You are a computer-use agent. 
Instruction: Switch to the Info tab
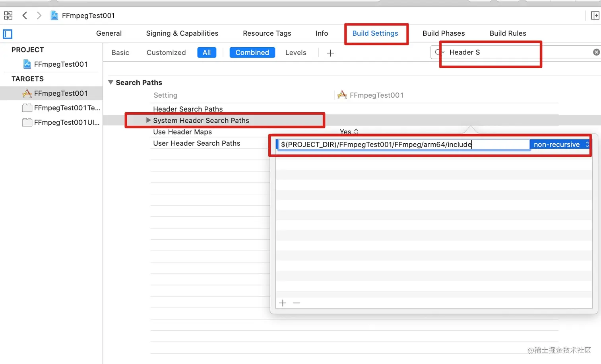(x=322, y=33)
